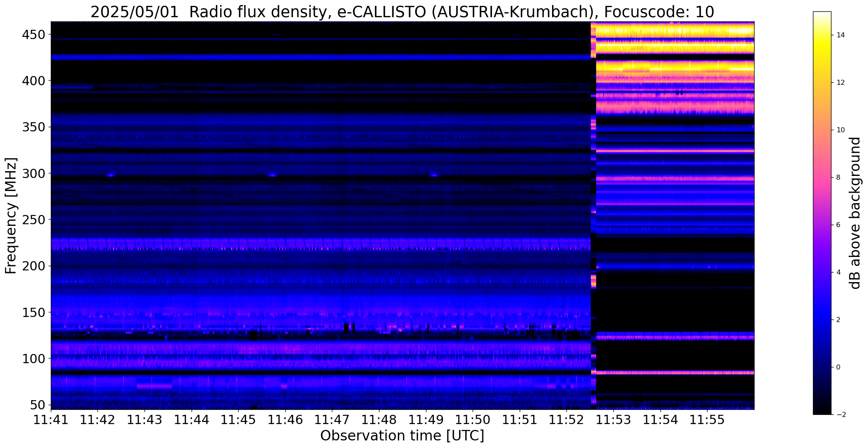Click the colorbar 12 tick label

(841, 83)
